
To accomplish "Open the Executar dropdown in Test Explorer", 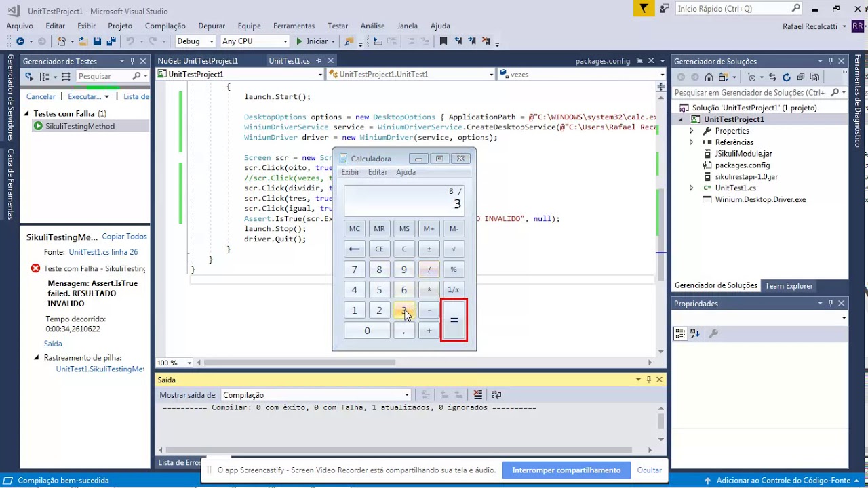I will coord(106,96).
